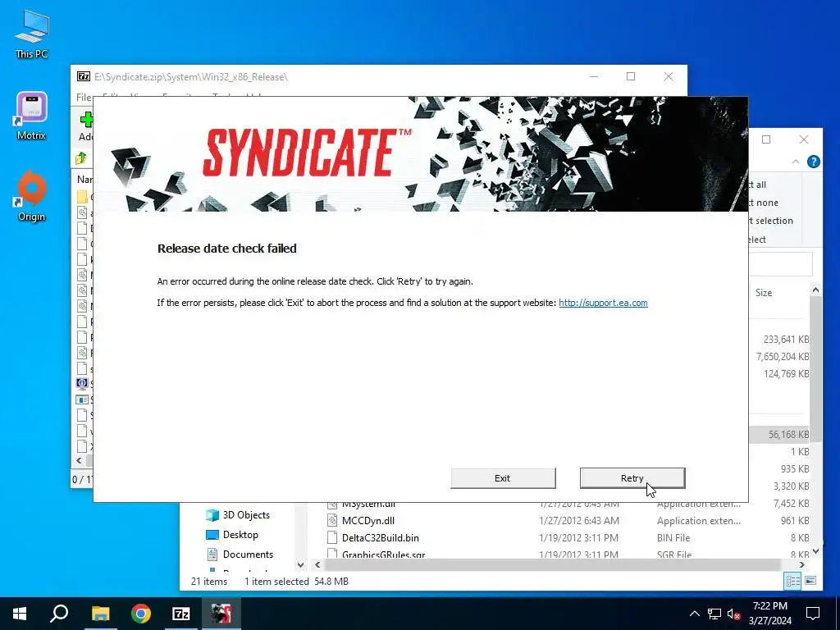Click the muted volume tray icon
This screenshot has height=630, width=840.
(733, 614)
